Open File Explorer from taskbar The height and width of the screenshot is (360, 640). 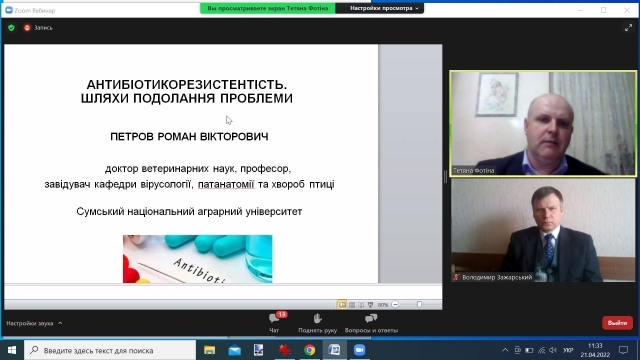coord(209,350)
